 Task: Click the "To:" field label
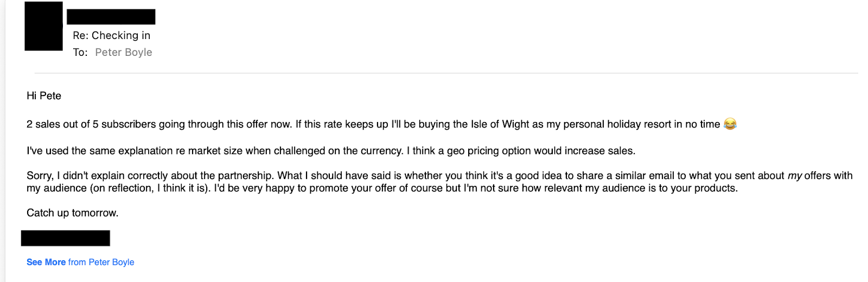tap(80, 53)
